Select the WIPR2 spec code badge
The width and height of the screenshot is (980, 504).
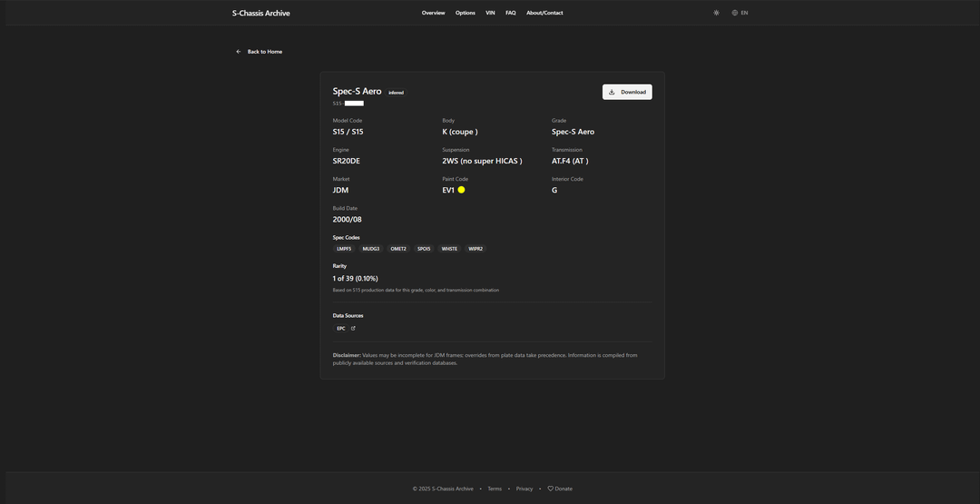(475, 249)
